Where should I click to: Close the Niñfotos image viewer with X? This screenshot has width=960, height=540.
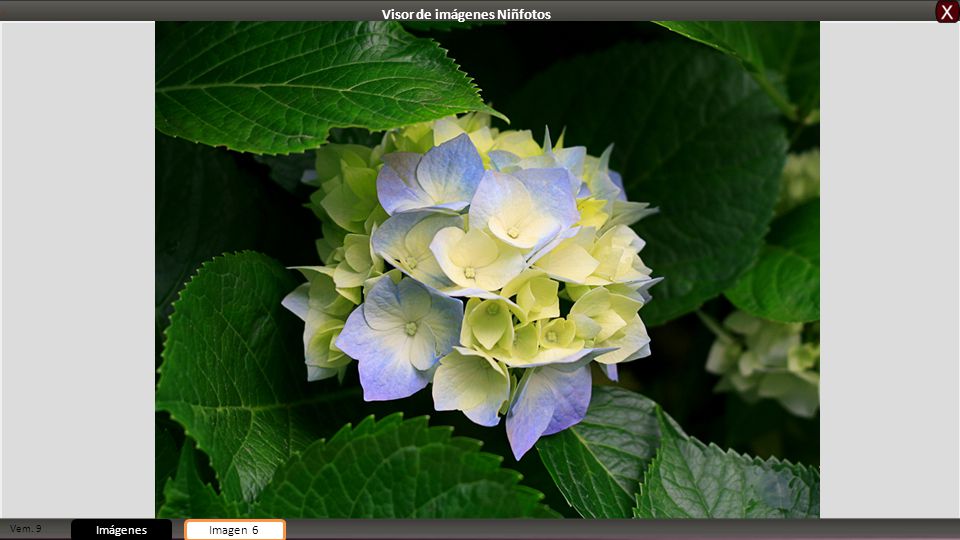(x=947, y=12)
